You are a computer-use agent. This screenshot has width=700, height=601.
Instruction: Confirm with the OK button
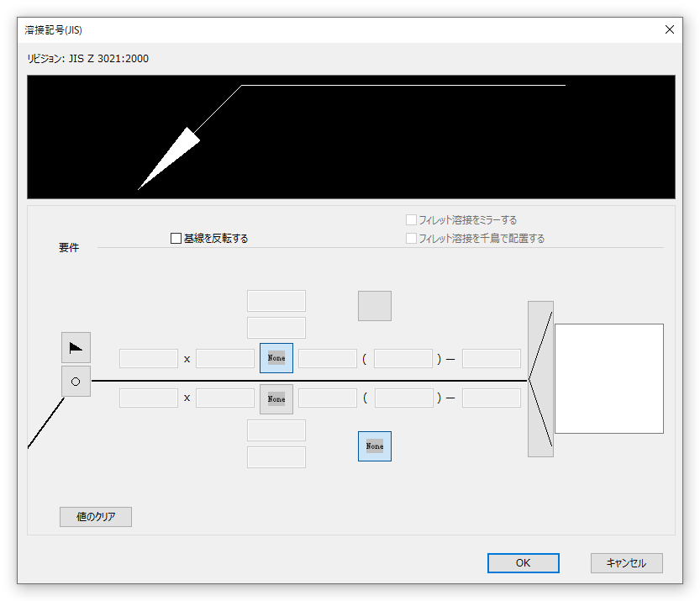pos(523,563)
